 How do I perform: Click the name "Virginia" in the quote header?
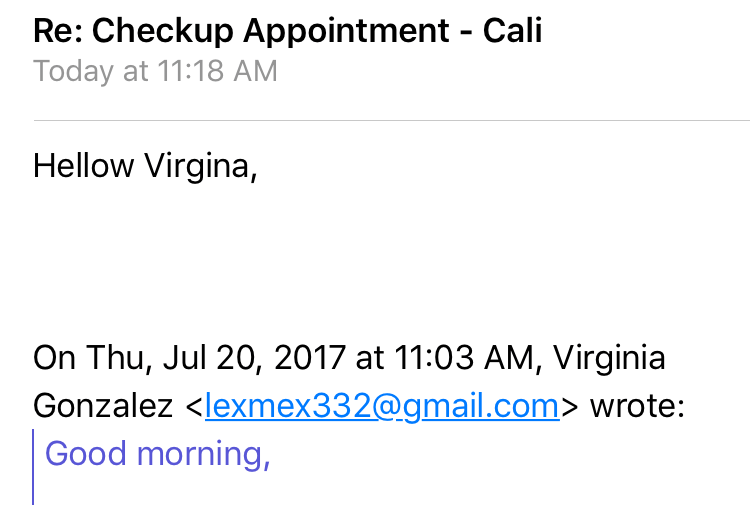point(609,357)
